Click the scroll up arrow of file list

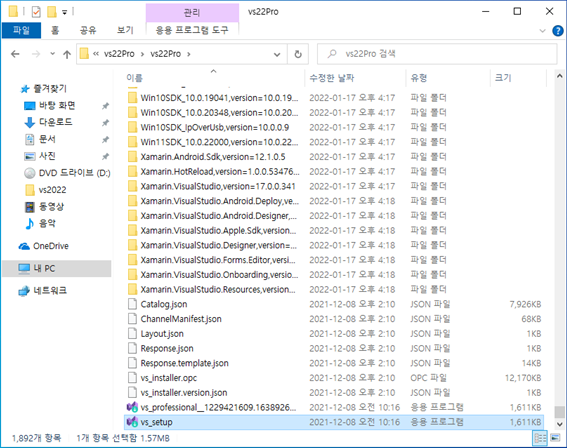[559, 76]
